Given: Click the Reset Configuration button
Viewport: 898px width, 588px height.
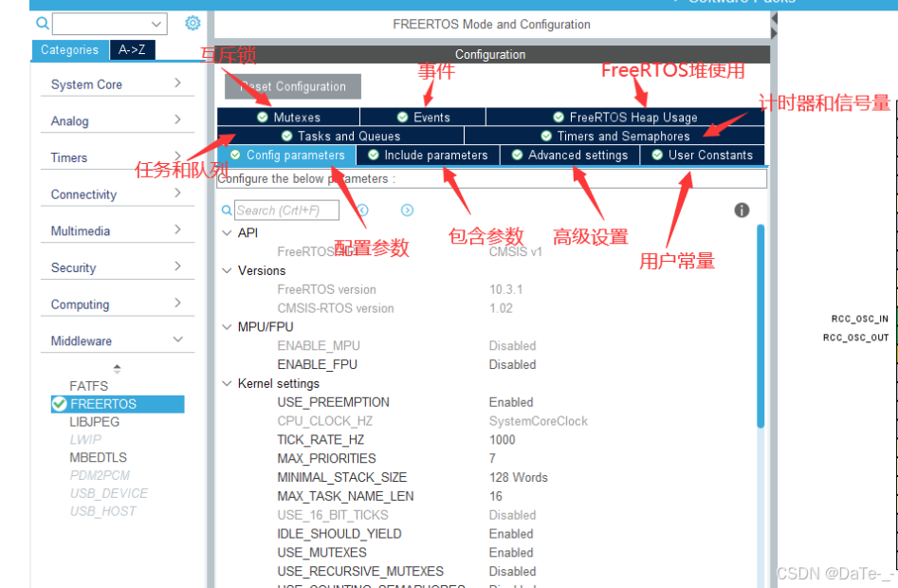Looking at the screenshot, I should click(293, 86).
